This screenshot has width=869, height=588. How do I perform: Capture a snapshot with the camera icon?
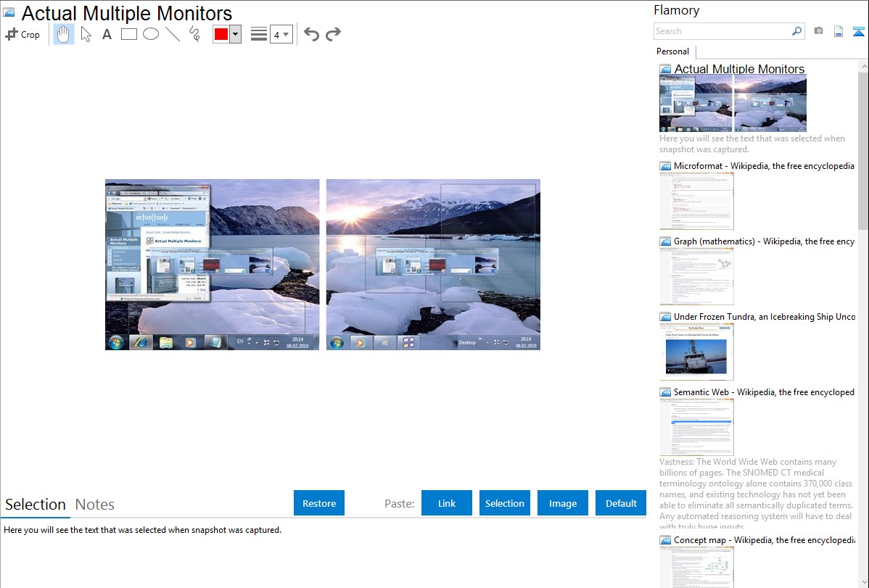(x=818, y=31)
